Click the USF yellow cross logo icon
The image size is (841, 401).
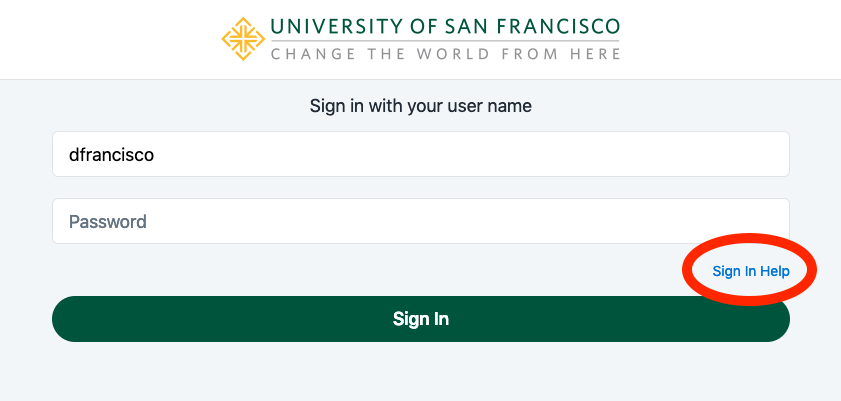[244, 39]
